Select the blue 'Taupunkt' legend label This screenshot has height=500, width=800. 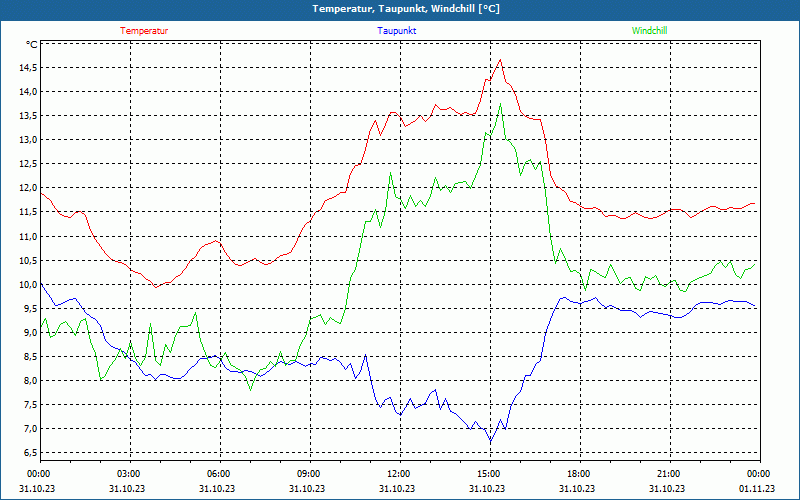pos(396,31)
